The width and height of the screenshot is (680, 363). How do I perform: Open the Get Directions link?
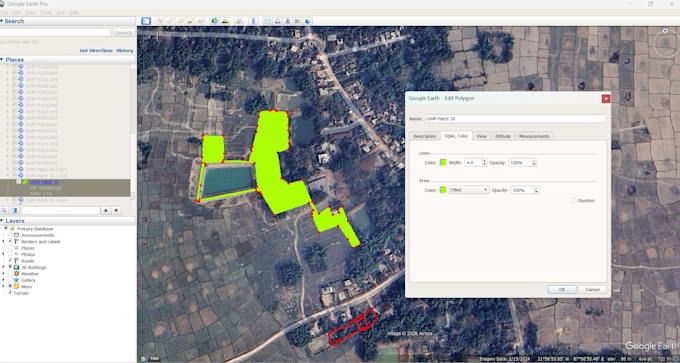click(96, 51)
